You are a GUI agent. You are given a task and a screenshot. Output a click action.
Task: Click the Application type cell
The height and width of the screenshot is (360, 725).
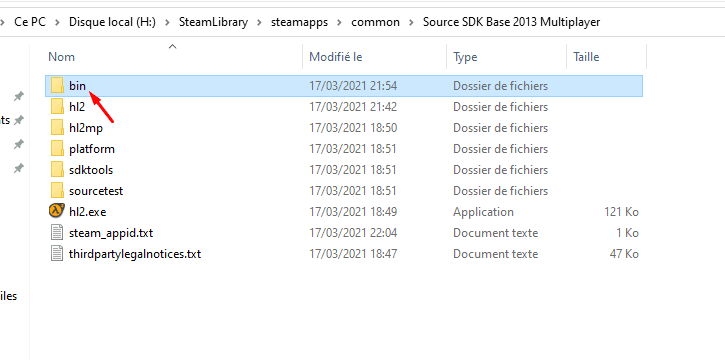[x=483, y=212]
